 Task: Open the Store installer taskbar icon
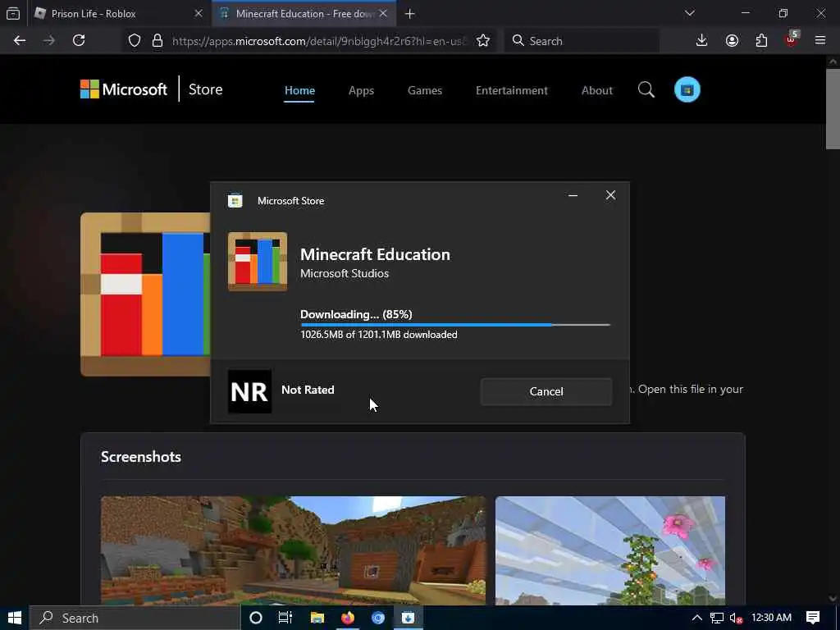tap(409, 619)
